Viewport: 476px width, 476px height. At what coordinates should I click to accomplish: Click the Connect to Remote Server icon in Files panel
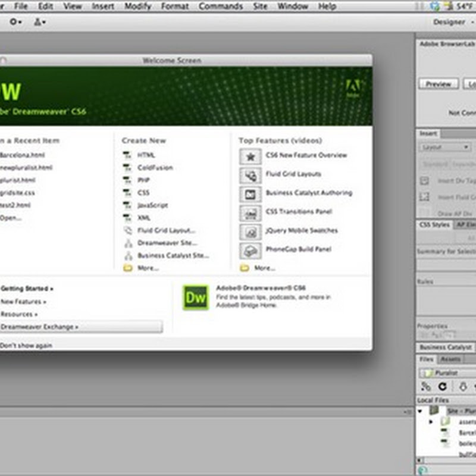425,386
